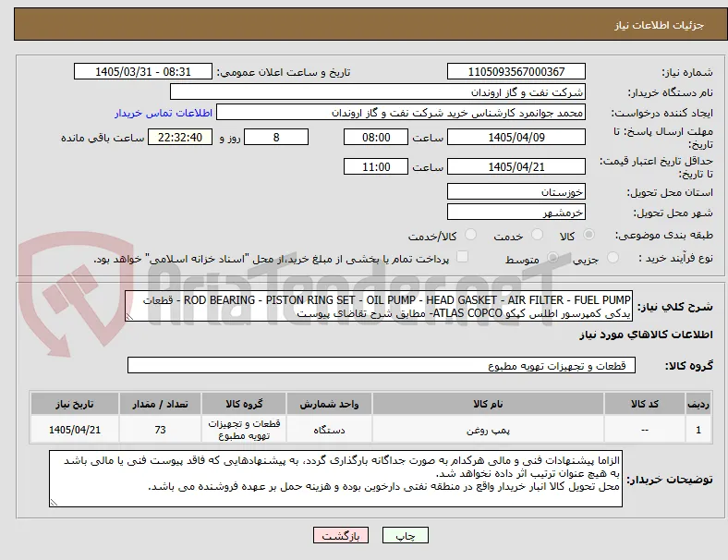Click buyer organization field شرکت نفت و گاز اروندان
Viewport: 728px width, 560px height.
point(378,91)
